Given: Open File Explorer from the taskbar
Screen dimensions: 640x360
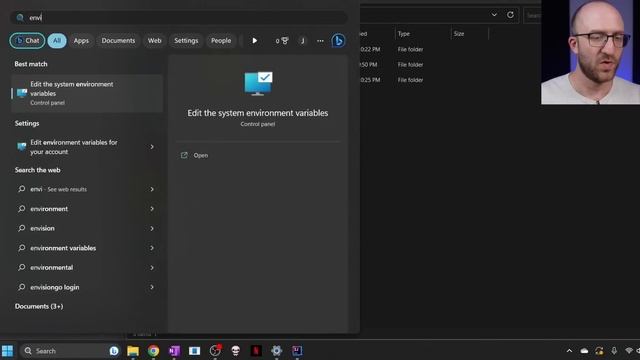Looking at the screenshot, I should (133, 351).
